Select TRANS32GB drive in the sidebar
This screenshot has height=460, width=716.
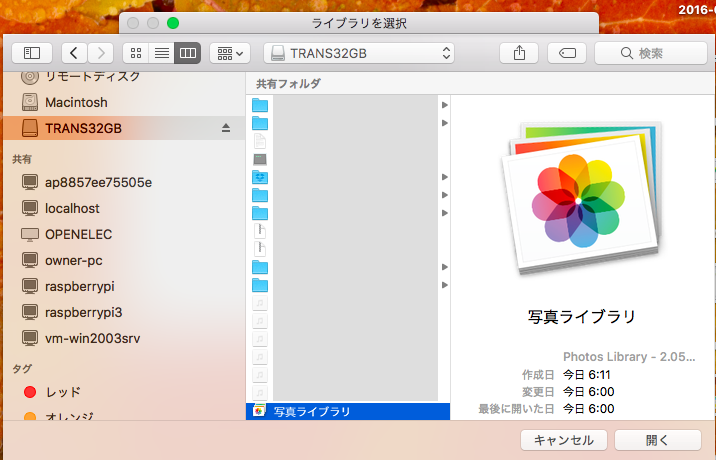[x=124, y=128]
